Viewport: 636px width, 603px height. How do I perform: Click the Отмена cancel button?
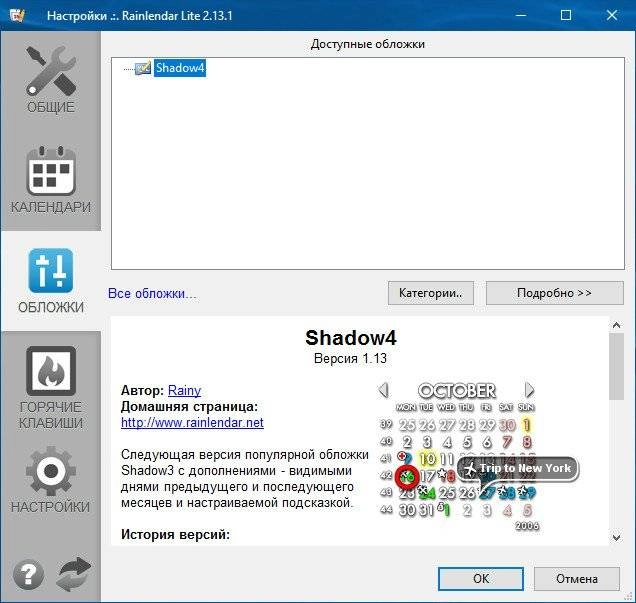click(x=577, y=579)
